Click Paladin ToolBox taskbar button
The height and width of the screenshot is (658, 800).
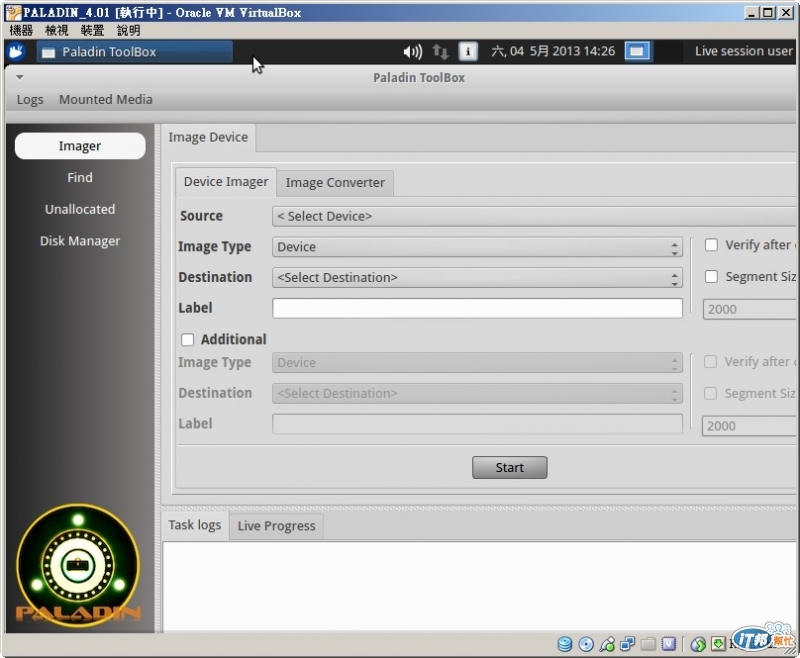coord(134,52)
